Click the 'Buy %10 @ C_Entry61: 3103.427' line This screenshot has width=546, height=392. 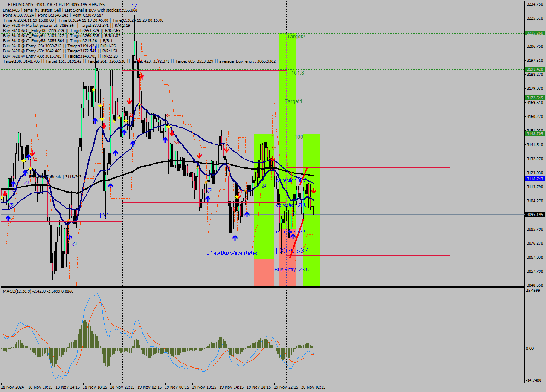point(61,35)
